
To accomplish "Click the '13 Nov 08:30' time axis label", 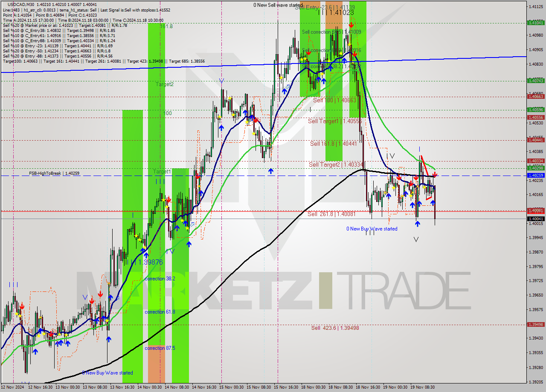I will pyautogui.click(x=96, y=387).
